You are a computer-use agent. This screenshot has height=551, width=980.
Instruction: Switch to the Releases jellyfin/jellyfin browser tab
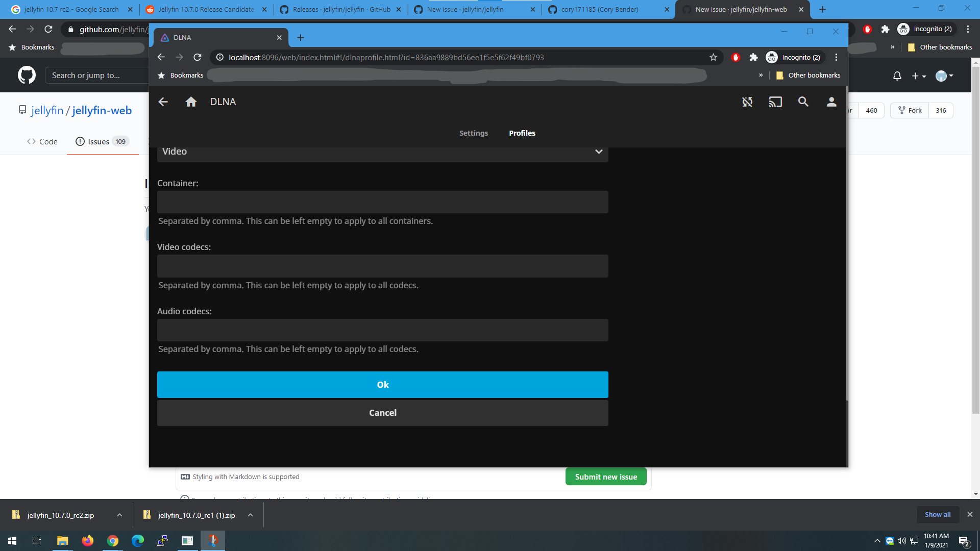tap(339, 9)
